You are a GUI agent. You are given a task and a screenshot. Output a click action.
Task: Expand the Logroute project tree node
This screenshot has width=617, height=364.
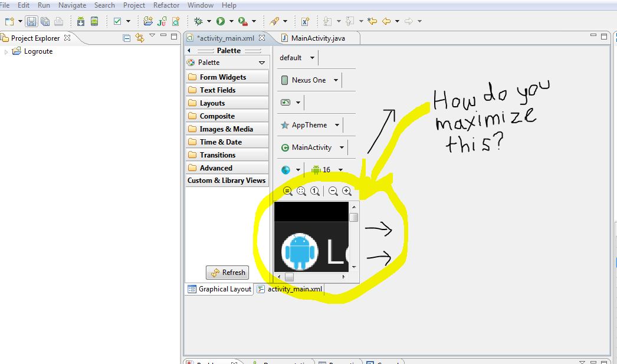point(6,51)
